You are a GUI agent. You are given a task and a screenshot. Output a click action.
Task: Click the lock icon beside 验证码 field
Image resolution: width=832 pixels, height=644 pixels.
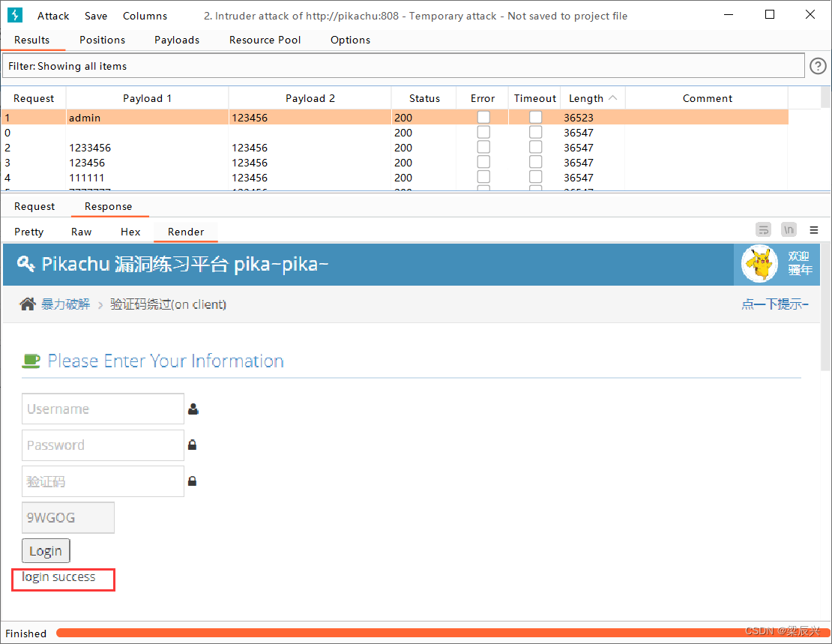click(192, 481)
